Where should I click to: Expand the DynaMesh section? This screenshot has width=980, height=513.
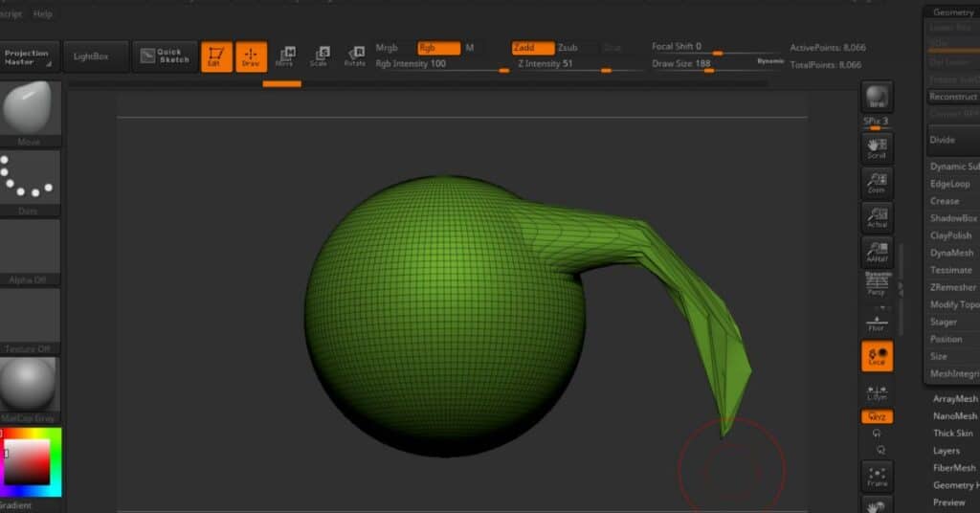click(950, 253)
